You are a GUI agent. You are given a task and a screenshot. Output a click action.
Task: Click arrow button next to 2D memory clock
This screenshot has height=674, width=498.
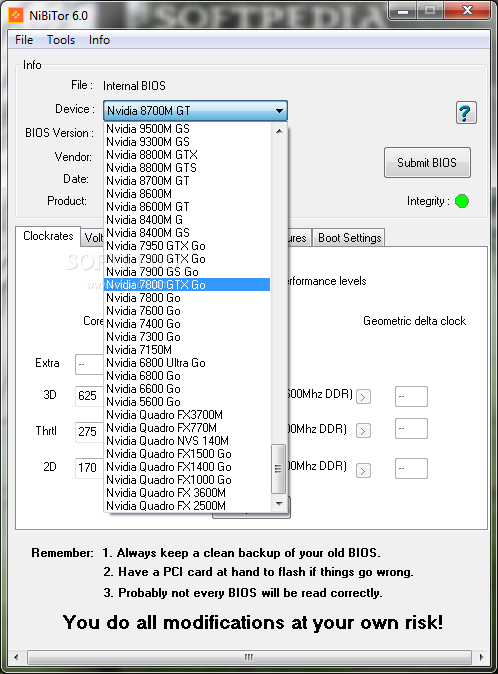click(x=363, y=471)
